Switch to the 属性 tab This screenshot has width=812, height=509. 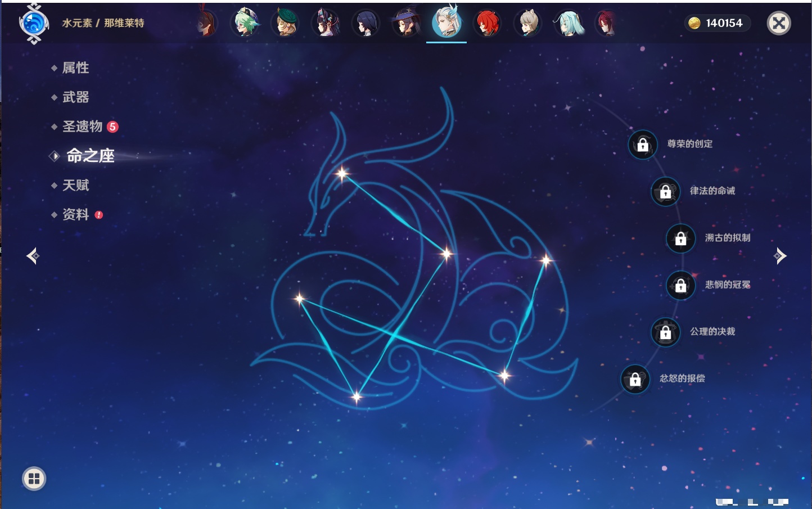(75, 68)
